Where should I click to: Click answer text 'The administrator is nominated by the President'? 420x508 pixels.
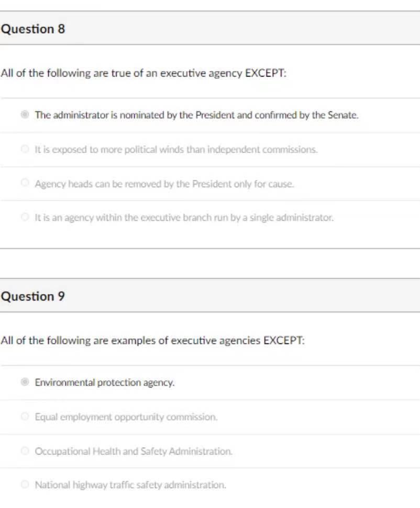pyautogui.click(x=196, y=115)
